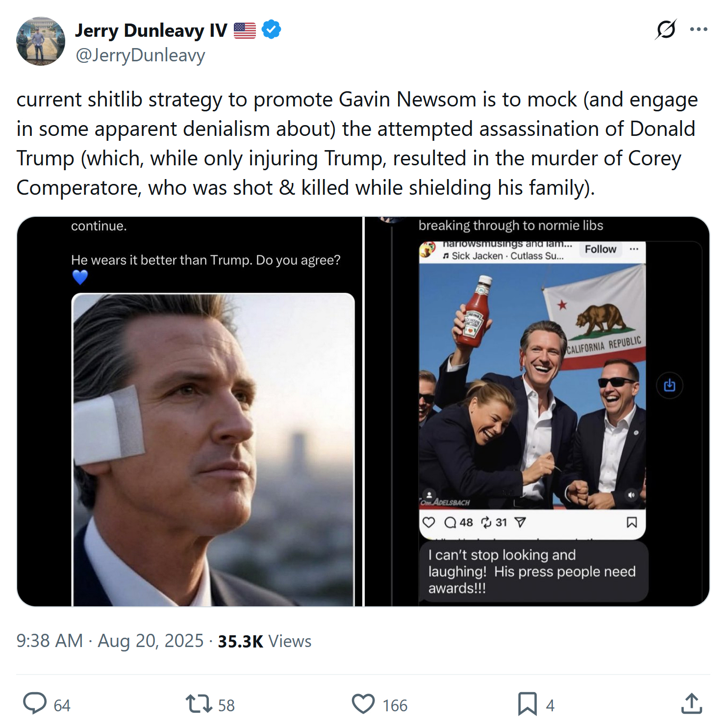Click the 9:38 AM Aug 20, 2025 timestamp
Screen dimensions: 728x727
pyautogui.click(x=110, y=641)
